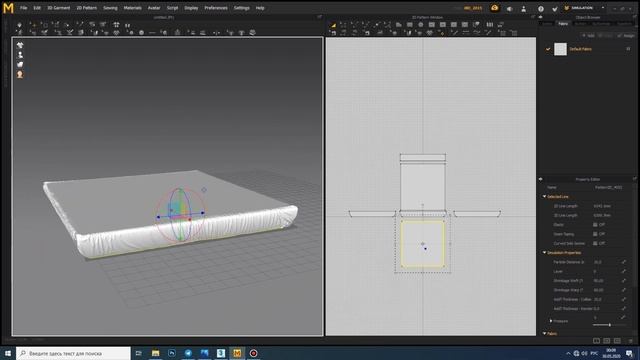Toggle the Seam Taping Off checkbox

coord(595,234)
